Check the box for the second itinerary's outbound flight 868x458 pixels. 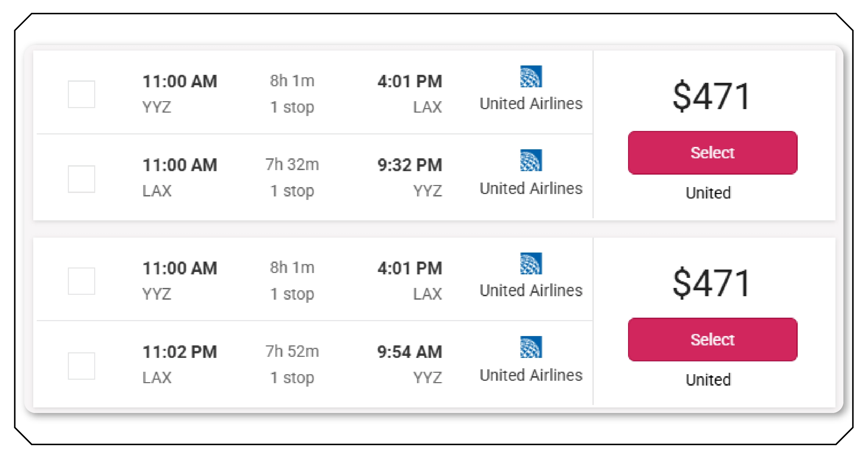point(82,281)
